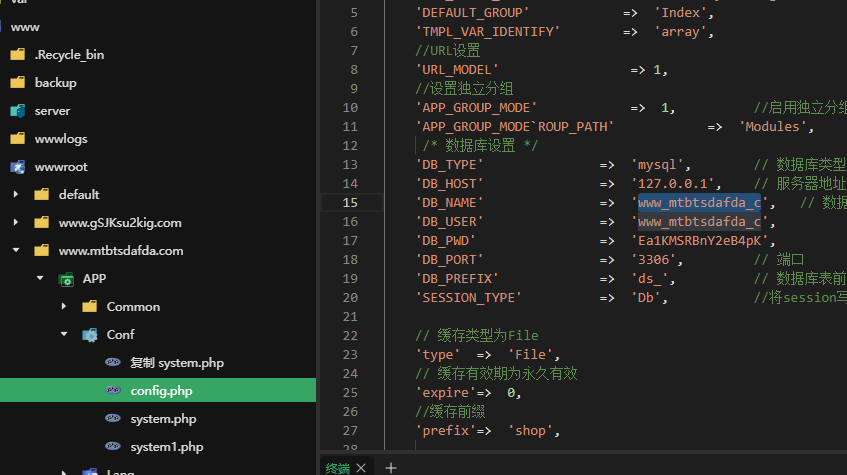The width and height of the screenshot is (847, 475).
Task: Click the APP folder icon
Action: pos(65,279)
